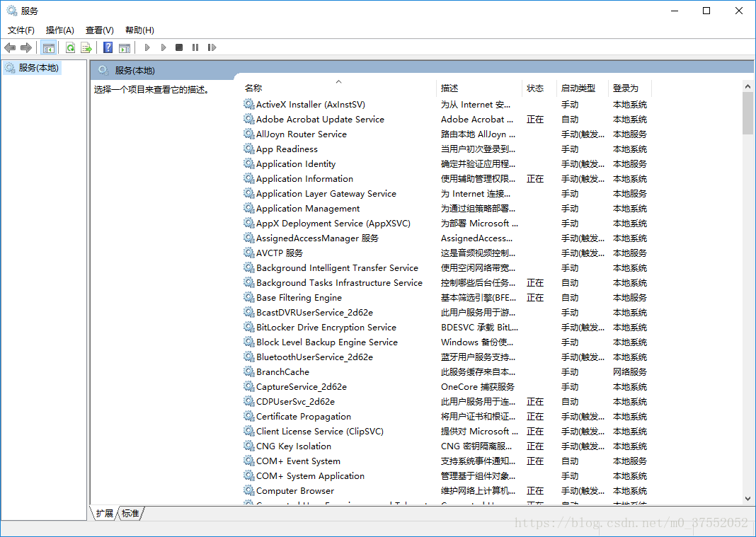
Task: Select BcastDVRUserService_2d62e row
Action: (314, 313)
